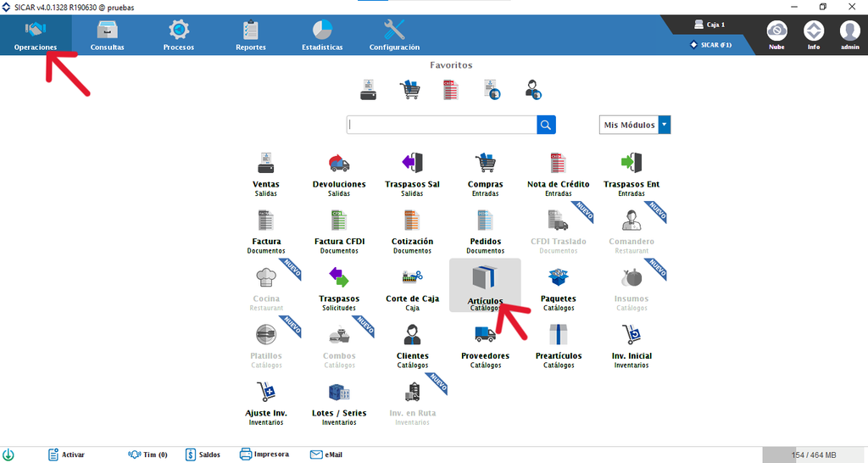The height and width of the screenshot is (463, 868).
Task: Click the person with badge favorite icon
Action: [x=533, y=90]
